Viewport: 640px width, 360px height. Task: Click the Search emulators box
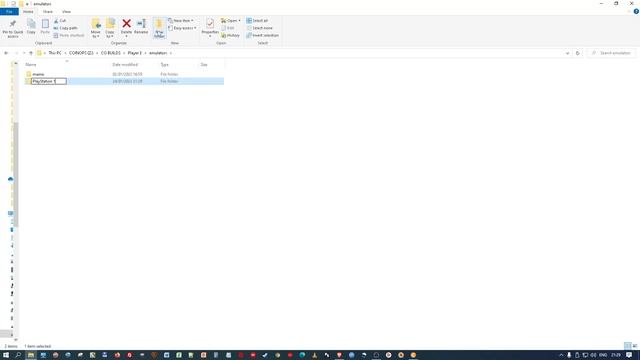pos(611,53)
